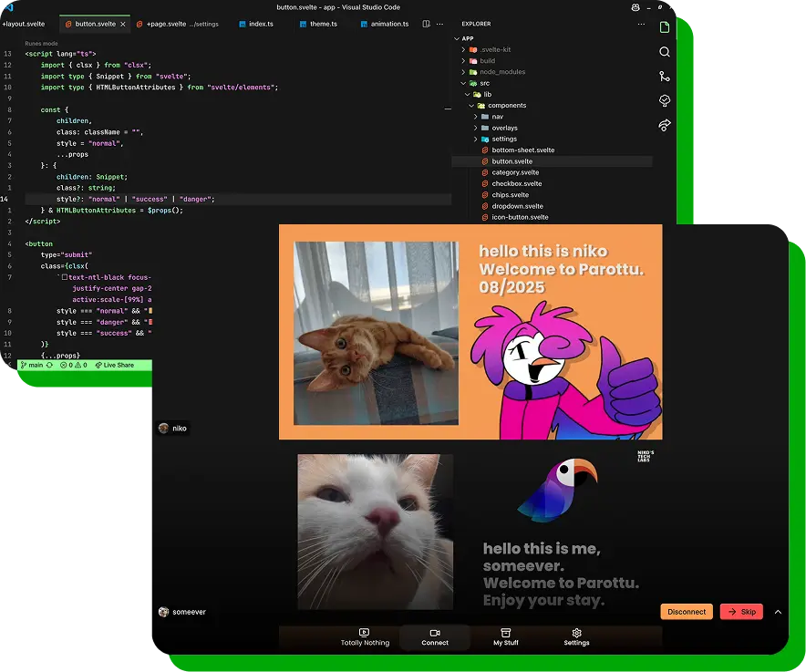Click the danger style color swatch in code
This screenshot has width=806, height=672.
(x=150, y=323)
